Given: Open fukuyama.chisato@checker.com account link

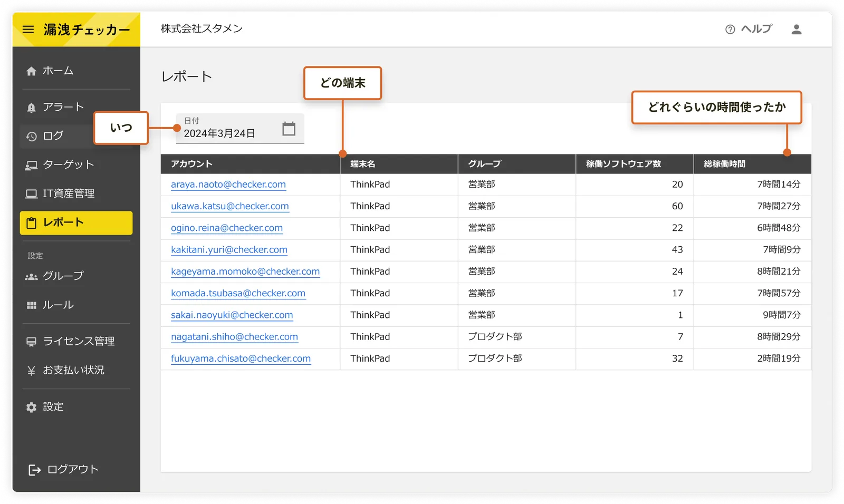Looking at the screenshot, I should 241,358.
